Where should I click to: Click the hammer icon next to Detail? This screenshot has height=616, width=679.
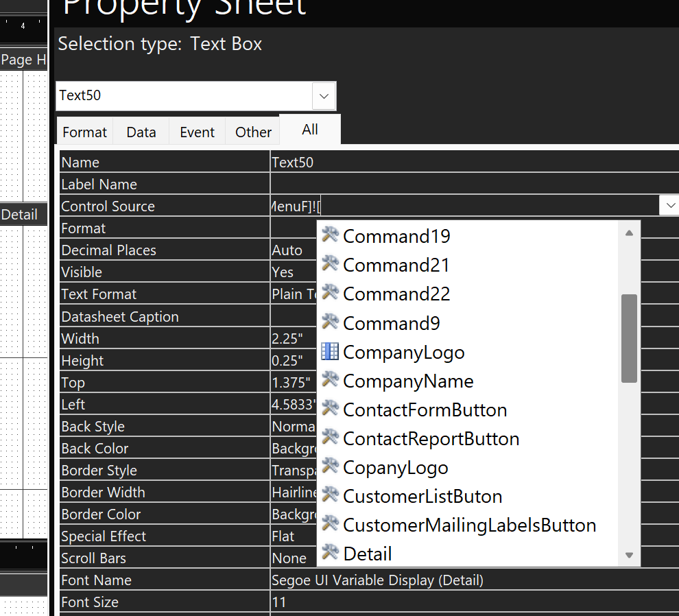tap(330, 553)
